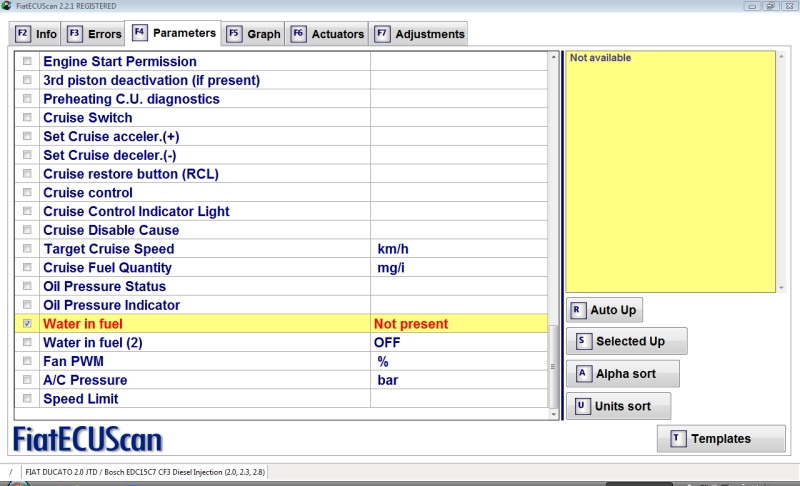Viewport: 800px width, 486px height.
Task: Switch to the Errors tab
Action: pos(93,34)
